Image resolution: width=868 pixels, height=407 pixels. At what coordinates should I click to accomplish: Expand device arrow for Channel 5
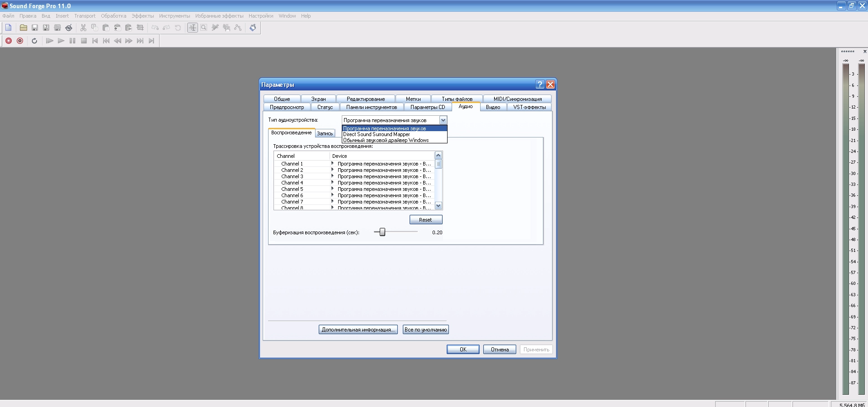(x=332, y=189)
